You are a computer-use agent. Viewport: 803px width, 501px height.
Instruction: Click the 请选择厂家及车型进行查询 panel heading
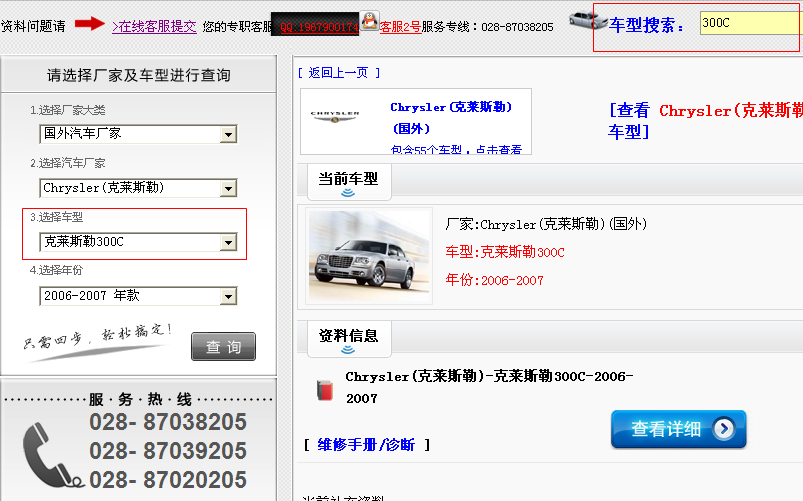point(139,75)
